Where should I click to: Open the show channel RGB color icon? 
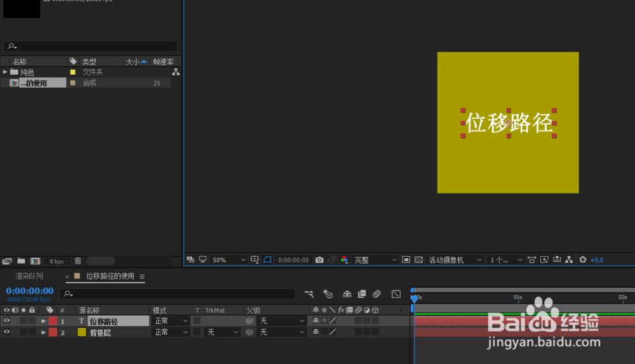click(344, 259)
